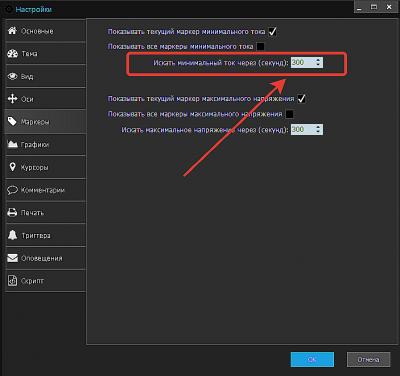
Task: Click the app icon in title bar
Action: pos(9,9)
